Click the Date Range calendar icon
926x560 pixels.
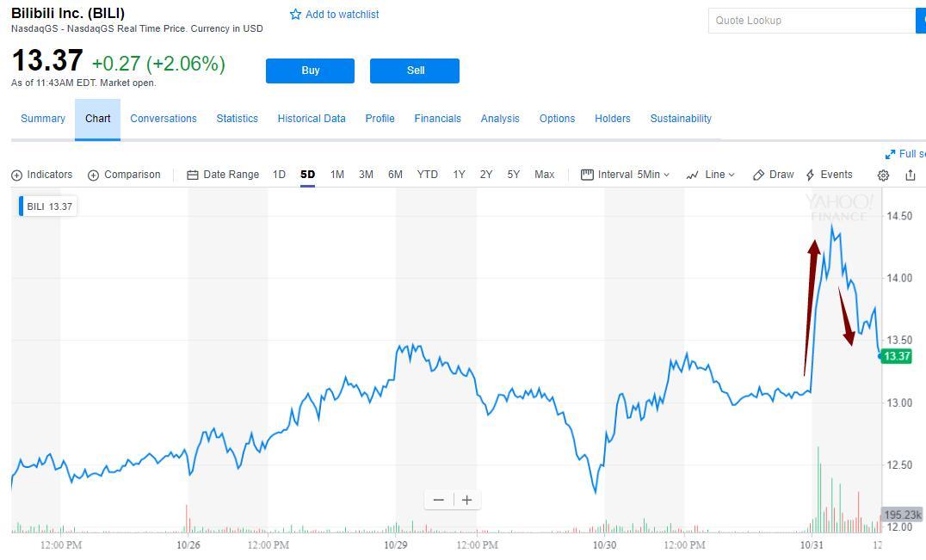193,175
